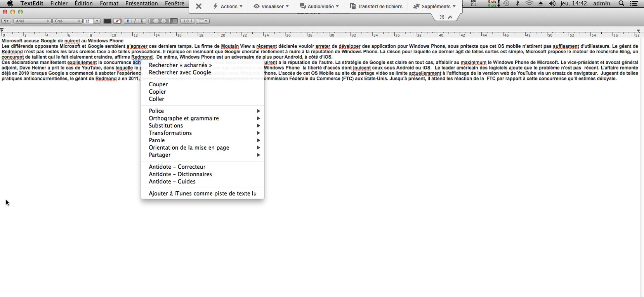Image resolution: width=644 pixels, height=297 pixels.
Task: Choose Copier in context menu
Action: click(202, 92)
